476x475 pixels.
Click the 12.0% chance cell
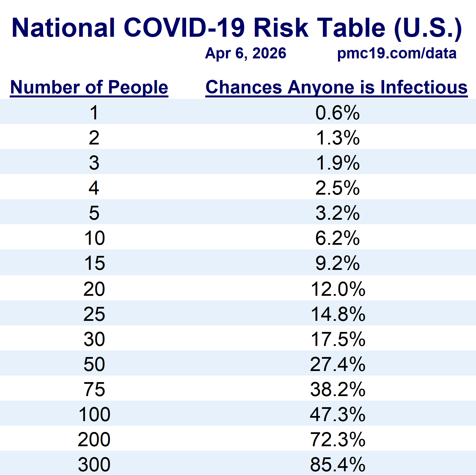click(x=337, y=289)
